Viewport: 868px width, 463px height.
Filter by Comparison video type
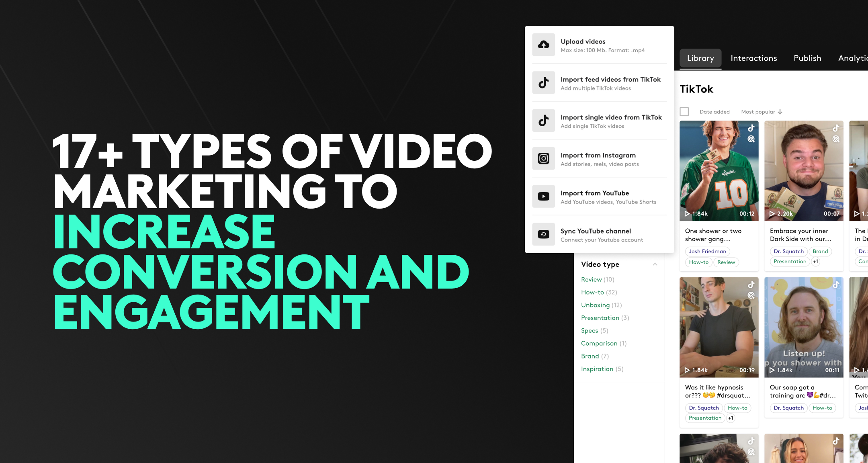click(604, 343)
